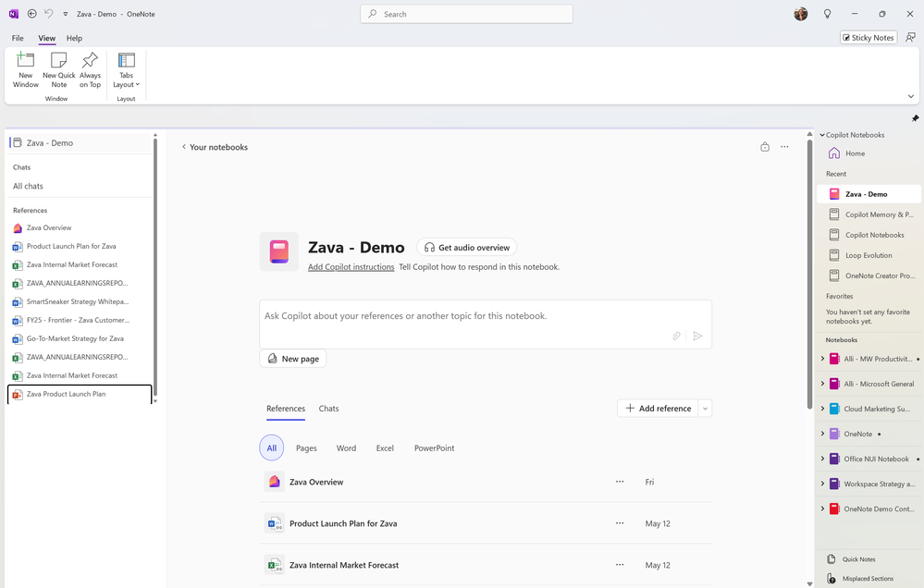
Task: Collapse the Copilot Notebooks section
Action: [822, 135]
